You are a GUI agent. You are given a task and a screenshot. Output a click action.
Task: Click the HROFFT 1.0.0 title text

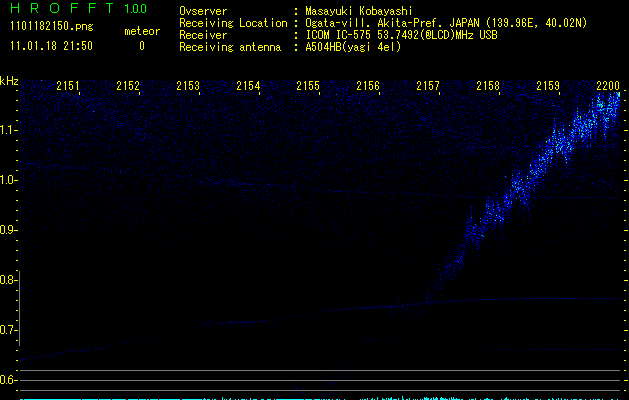pyautogui.click(x=79, y=8)
